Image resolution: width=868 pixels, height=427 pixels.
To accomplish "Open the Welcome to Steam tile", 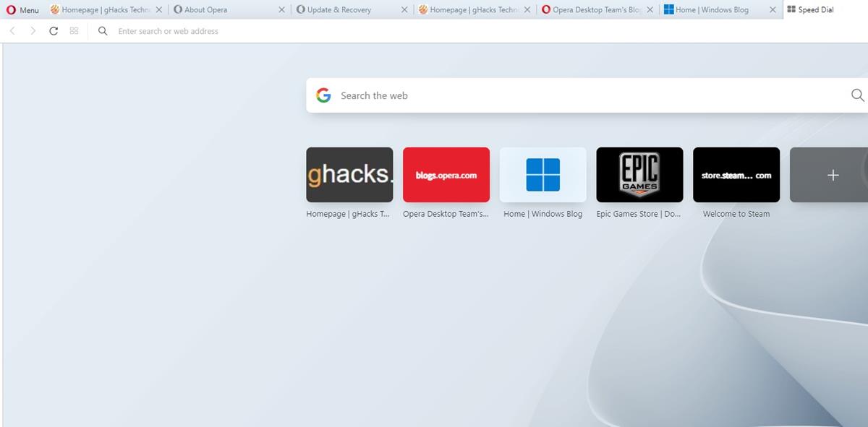I will click(736, 174).
